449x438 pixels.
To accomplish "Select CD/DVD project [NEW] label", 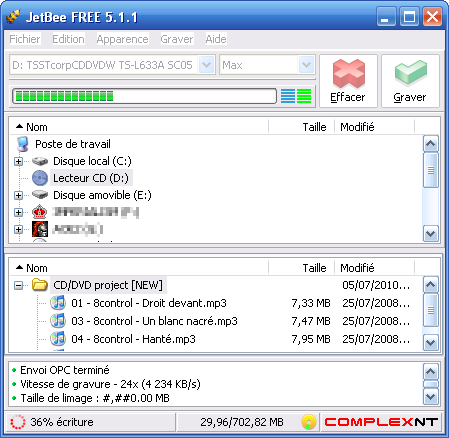I will (108, 285).
